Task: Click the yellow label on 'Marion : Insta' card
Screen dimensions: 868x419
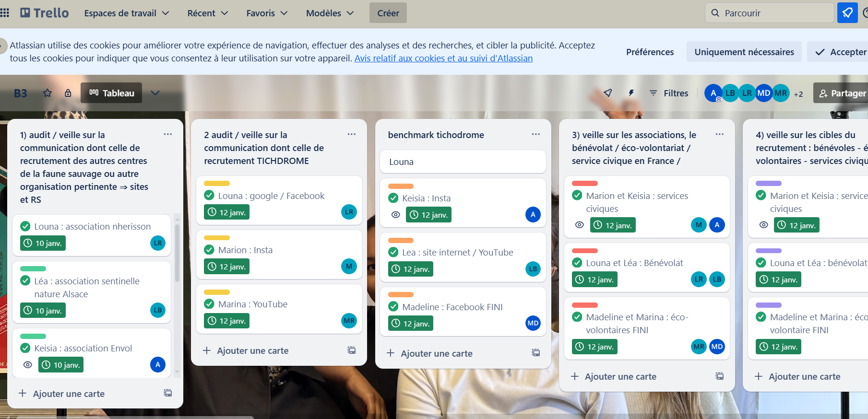Action: (x=217, y=238)
